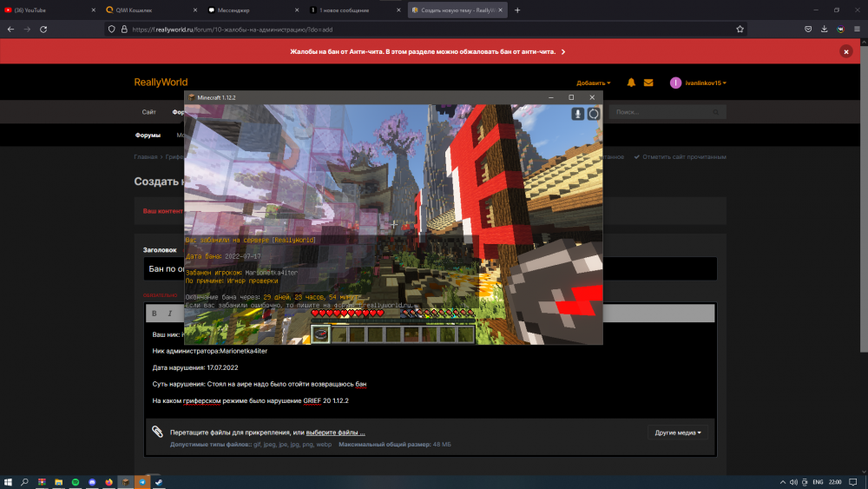The width and height of the screenshot is (868, 489).
Task: Dismiss the red anti-cheat announcement banner
Action: pyautogui.click(x=845, y=51)
